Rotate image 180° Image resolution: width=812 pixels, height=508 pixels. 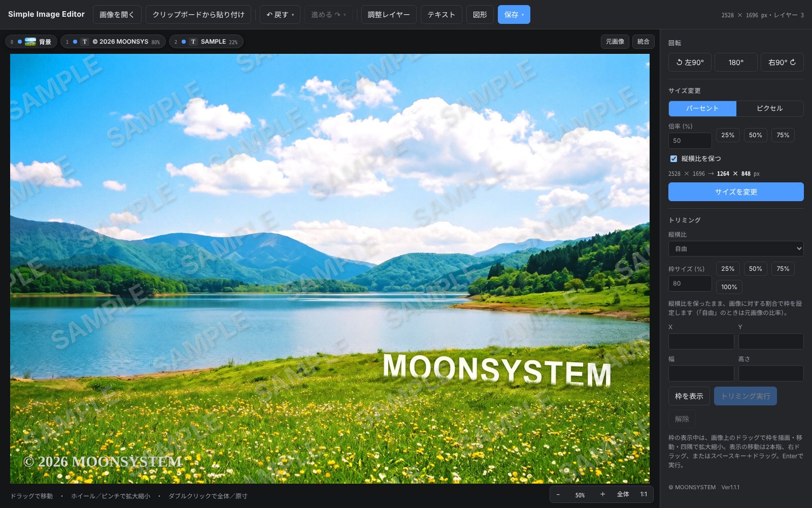tap(736, 62)
